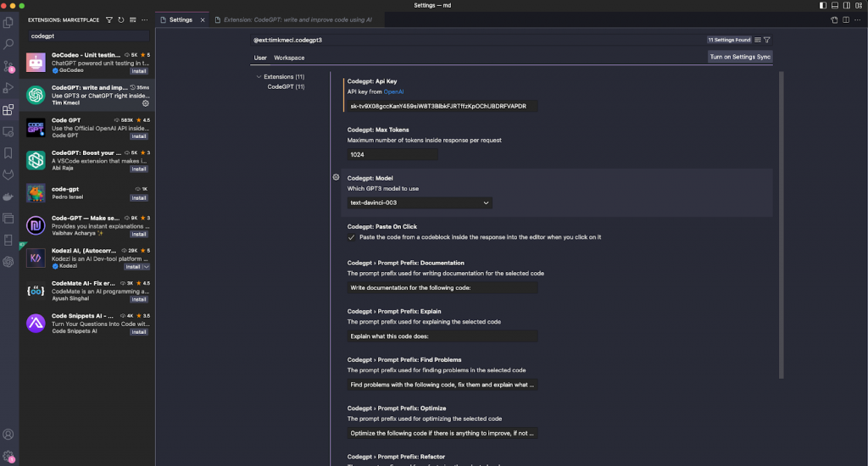868x466 pixels.
Task: Clear settings search input icon
Action: coord(758,40)
